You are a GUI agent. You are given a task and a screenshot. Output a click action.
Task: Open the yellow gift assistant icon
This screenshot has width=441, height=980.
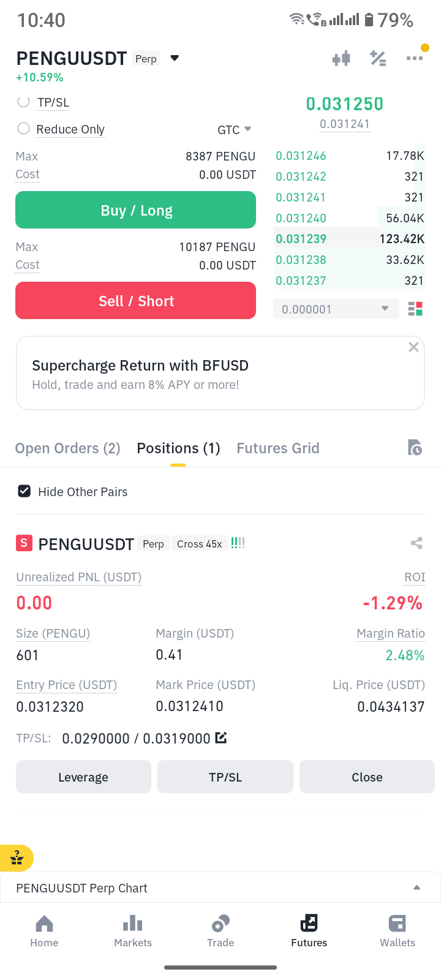coord(17,858)
